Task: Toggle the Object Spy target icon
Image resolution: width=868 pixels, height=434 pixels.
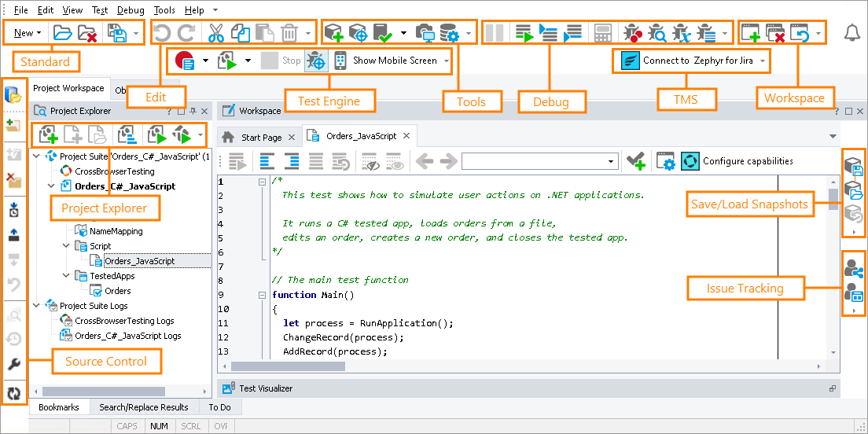Action: point(315,61)
